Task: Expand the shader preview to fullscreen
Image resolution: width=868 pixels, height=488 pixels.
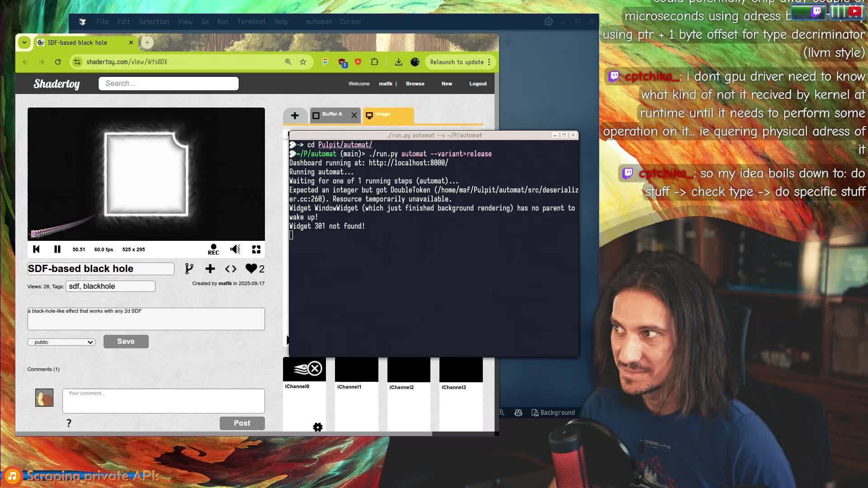Action: [256, 249]
